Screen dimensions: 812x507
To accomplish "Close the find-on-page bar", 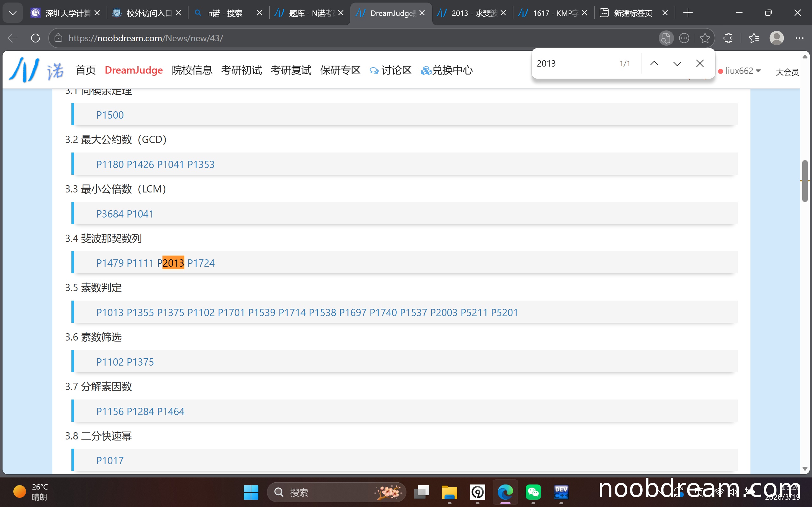I will click(700, 63).
